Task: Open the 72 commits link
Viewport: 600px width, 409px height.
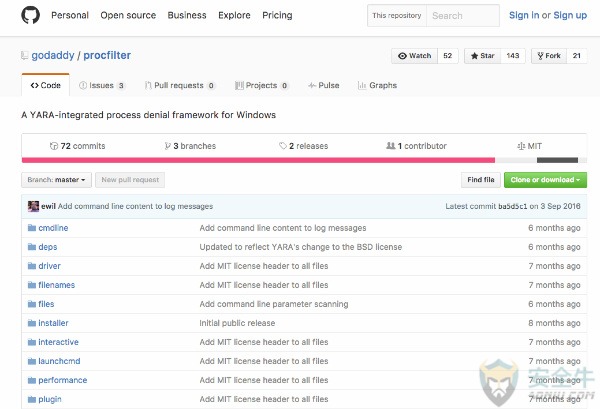Action: (77, 146)
